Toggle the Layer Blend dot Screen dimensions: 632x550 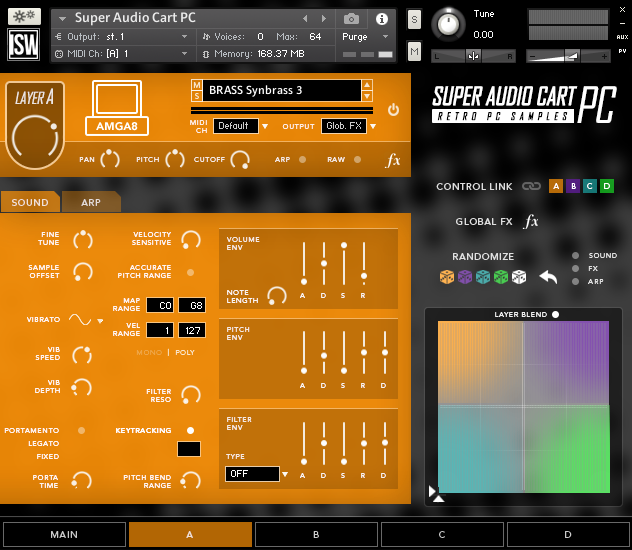555,314
